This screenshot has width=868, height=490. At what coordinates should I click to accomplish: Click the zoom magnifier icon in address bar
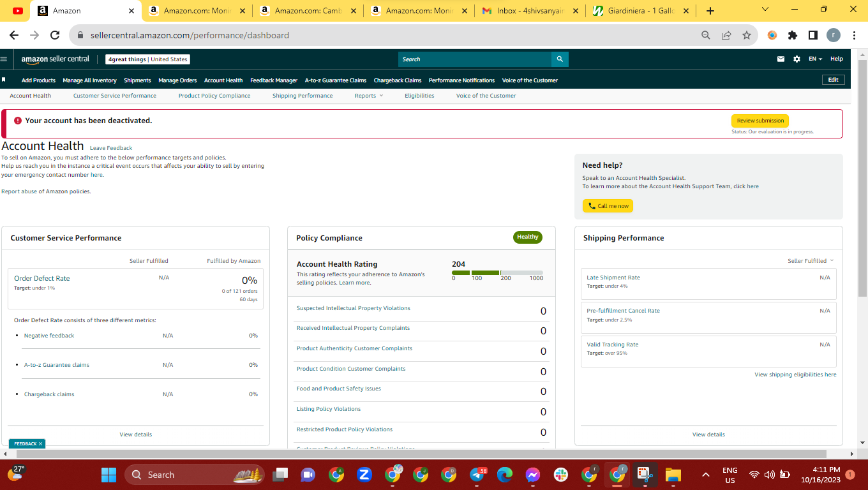point(706,35)
